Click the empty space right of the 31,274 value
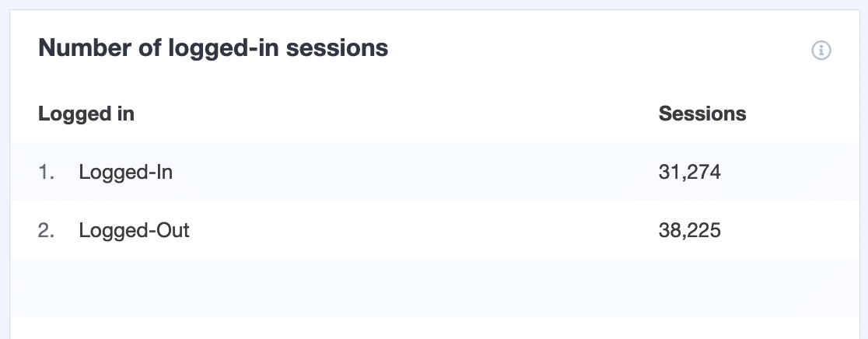This screenshot has height=339, width=868. [786, 172]
